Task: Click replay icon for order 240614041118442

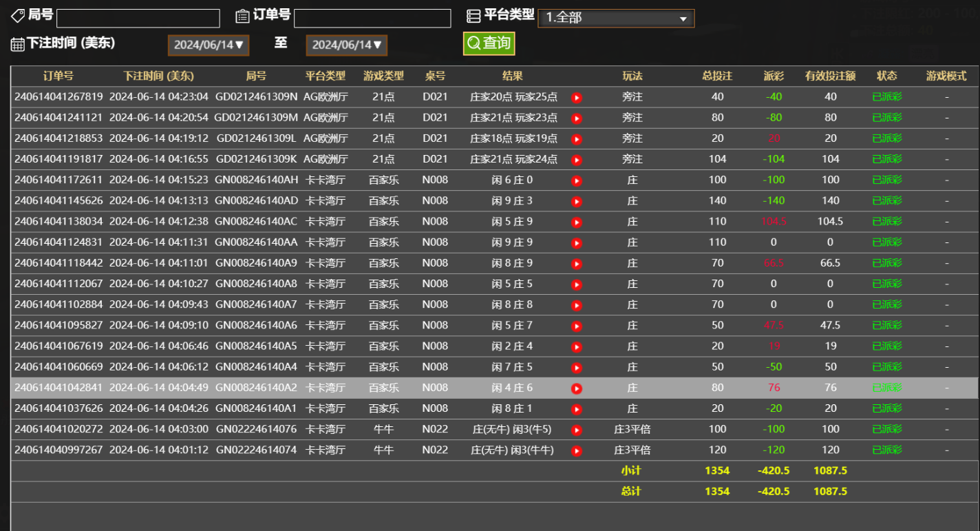Action: (577, 264)
